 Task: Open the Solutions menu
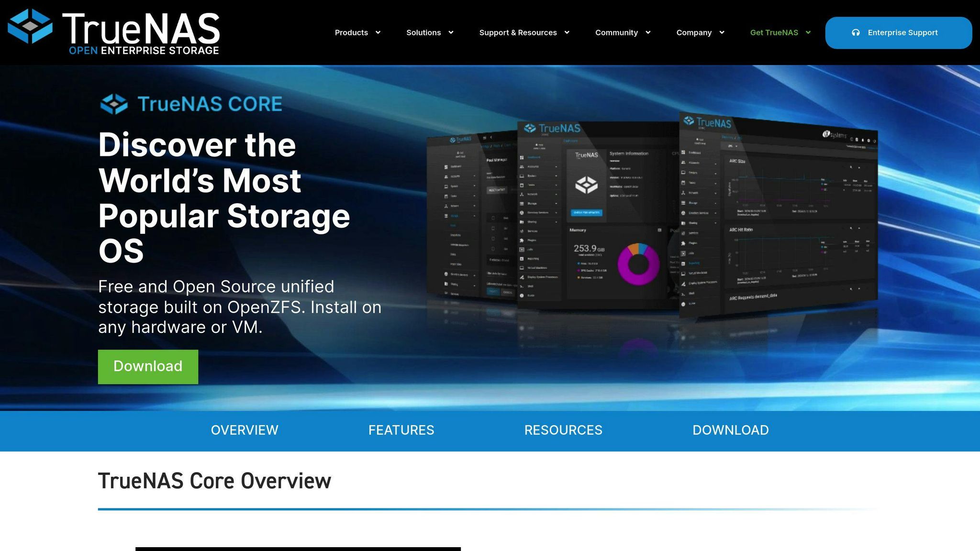pos(423,33)
